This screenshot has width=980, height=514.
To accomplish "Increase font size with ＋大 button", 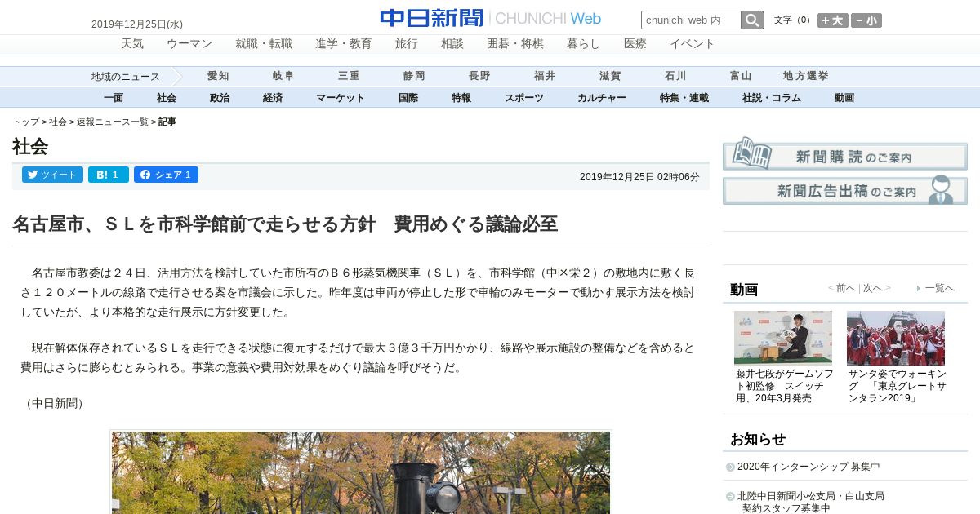I will click(833, 20).
